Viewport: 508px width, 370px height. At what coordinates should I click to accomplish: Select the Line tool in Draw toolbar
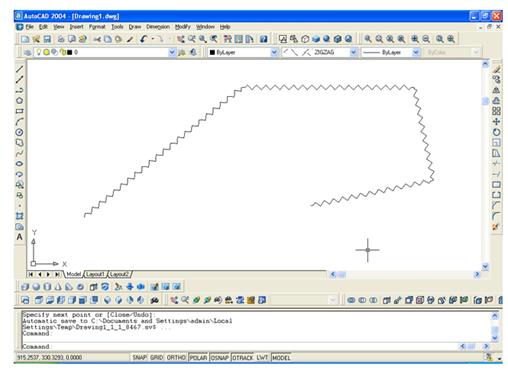(x=20, y=69)
